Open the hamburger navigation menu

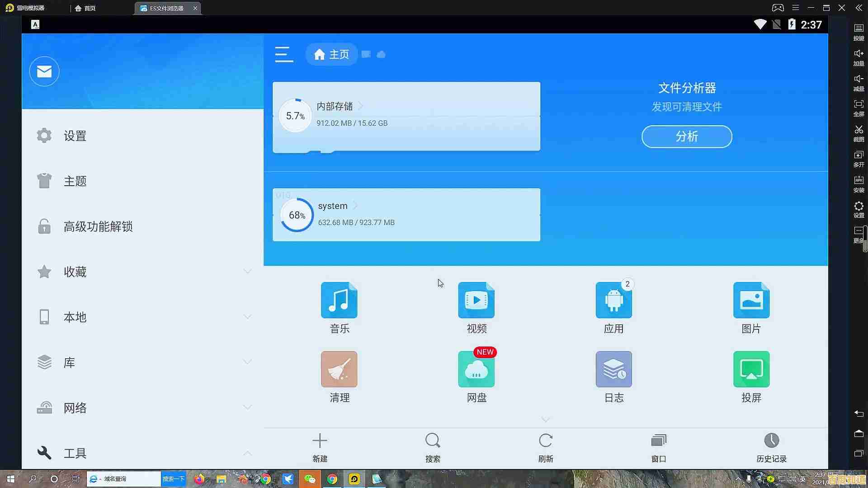pyautogui.click(x=283, y=54)
